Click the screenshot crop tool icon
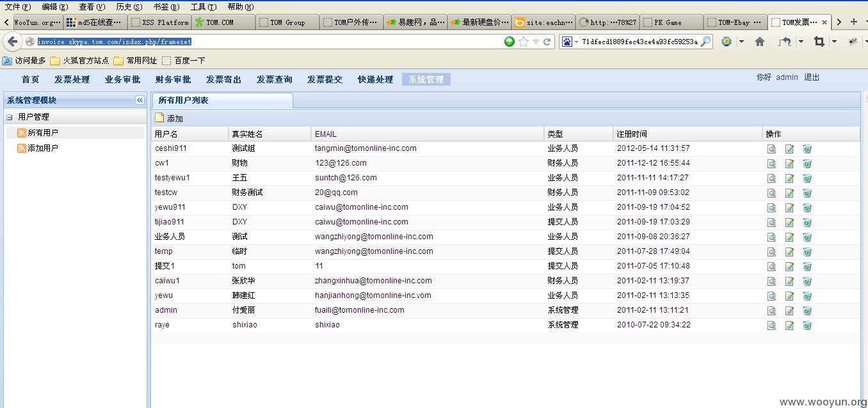The image size is (868, 408). (819, 42)
